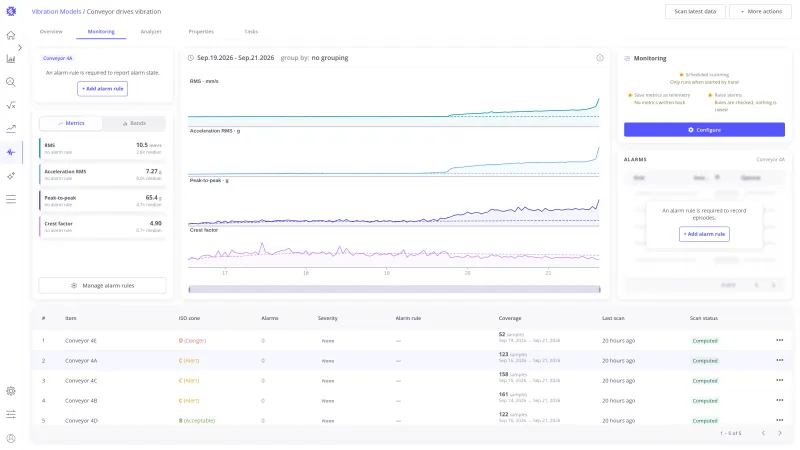Select Conveyor 4E table row name
The image size is (800, 450).
(81, 340)
